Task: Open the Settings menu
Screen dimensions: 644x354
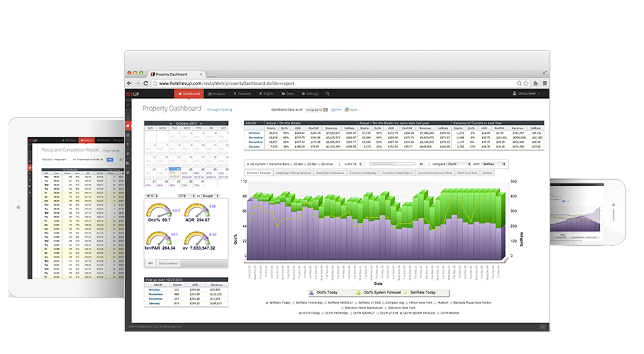Action: click(310, 94)
